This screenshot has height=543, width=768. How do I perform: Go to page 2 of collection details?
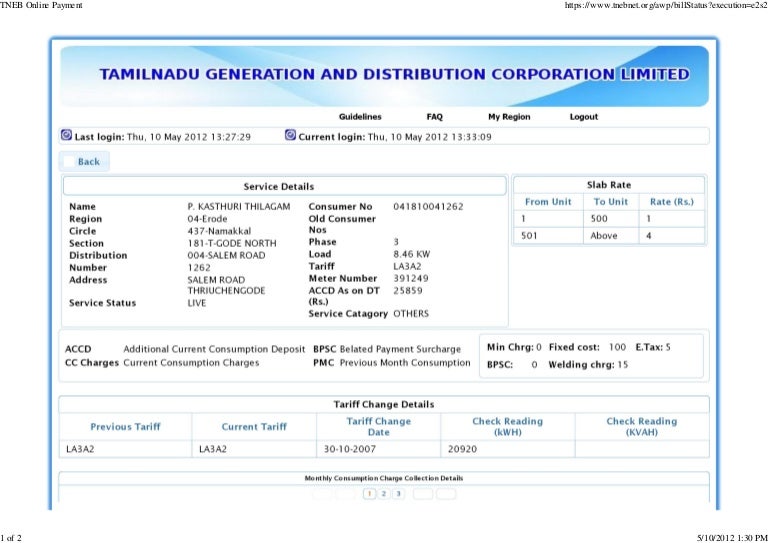[384, 493]
